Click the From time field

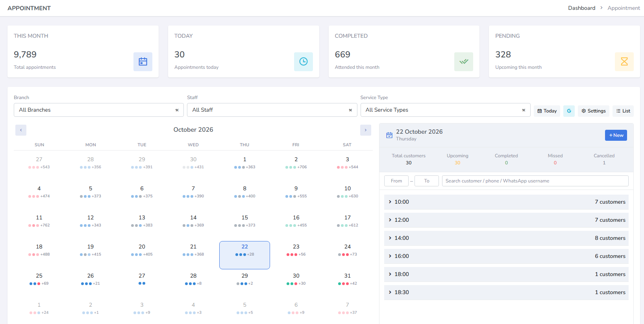tap(396, 181)
